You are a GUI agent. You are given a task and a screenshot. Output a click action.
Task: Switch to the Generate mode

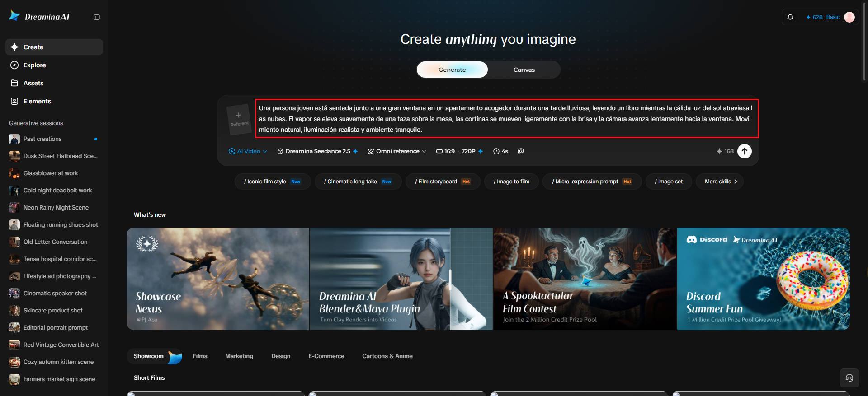[452, 70]
